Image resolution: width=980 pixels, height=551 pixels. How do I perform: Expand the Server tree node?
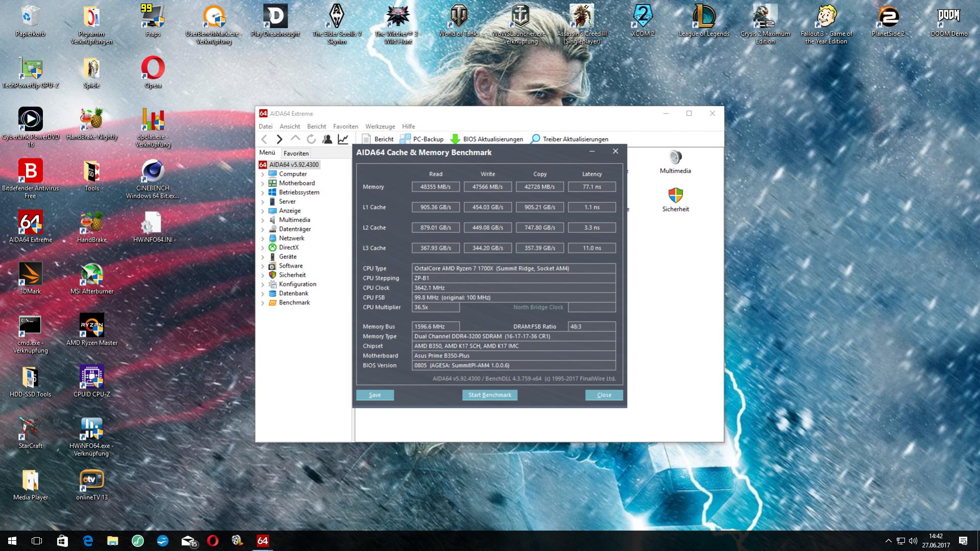263,202
